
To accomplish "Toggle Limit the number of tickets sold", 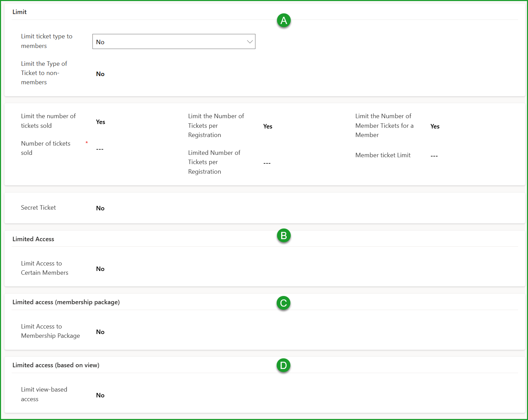I will coord(101,122).
